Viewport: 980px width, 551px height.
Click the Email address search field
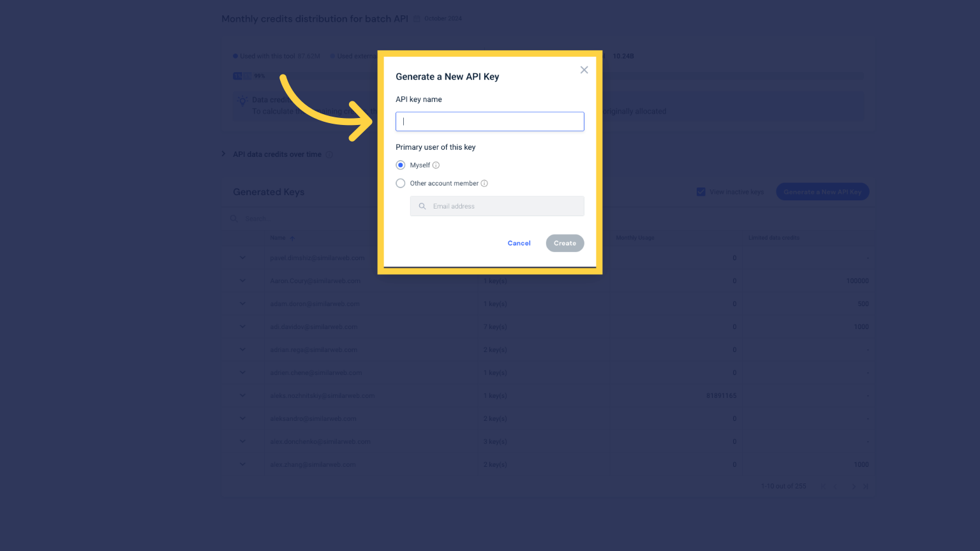[x=497, y=207]
